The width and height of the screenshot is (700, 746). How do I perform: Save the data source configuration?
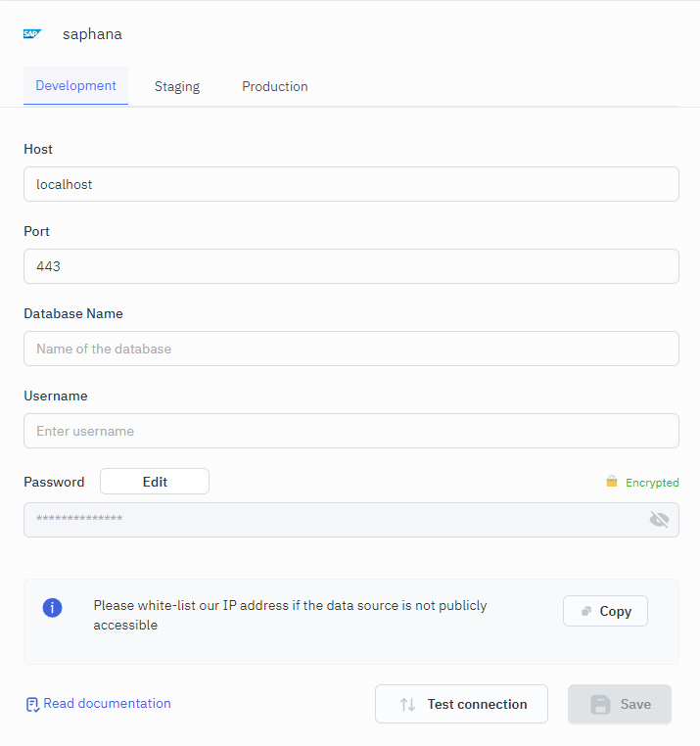[x=620, y=704]
